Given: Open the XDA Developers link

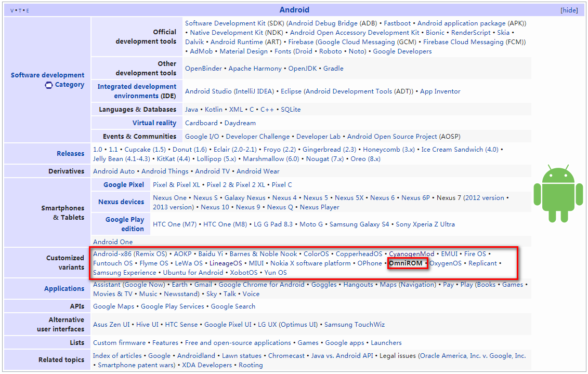Looking at the screenshot, I should point(207,365).
